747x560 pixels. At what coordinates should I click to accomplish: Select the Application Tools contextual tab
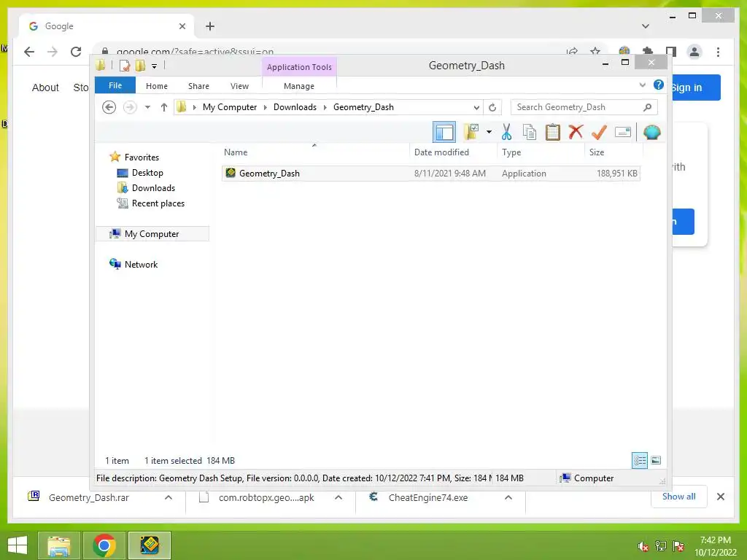[299, 67]
